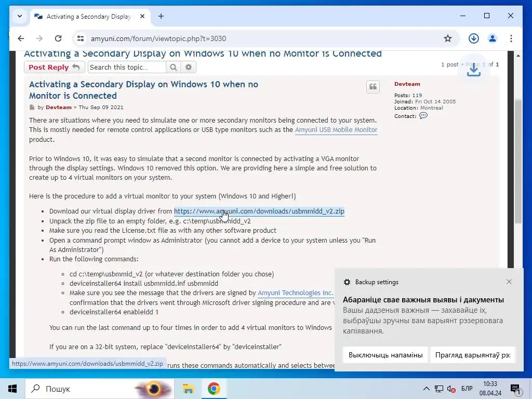Open site information icon in address bar
The image size is (532, 399).
pyautogui.click(x=81, y=38)
